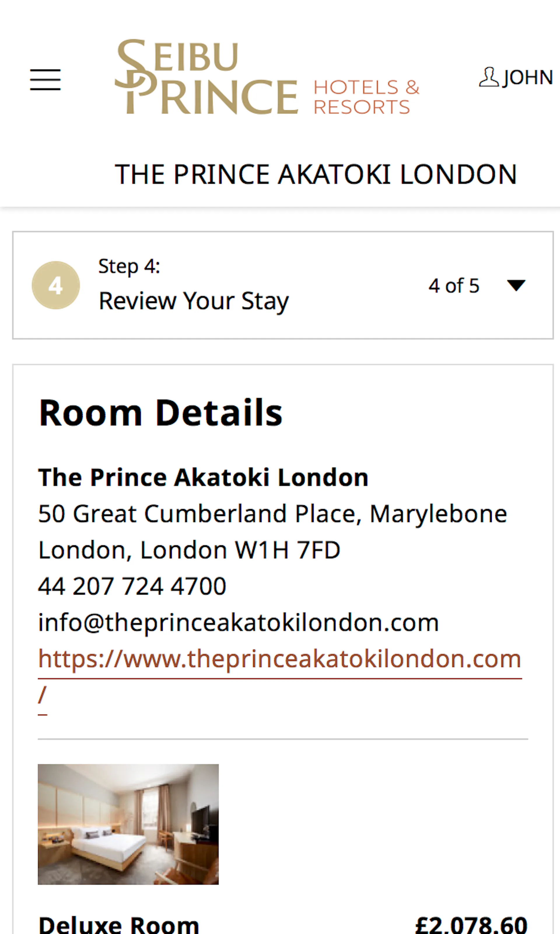Viewport: 560px width, 934px height.
Task: Click the user profile silhouette icon
Action: click(489, 77)
